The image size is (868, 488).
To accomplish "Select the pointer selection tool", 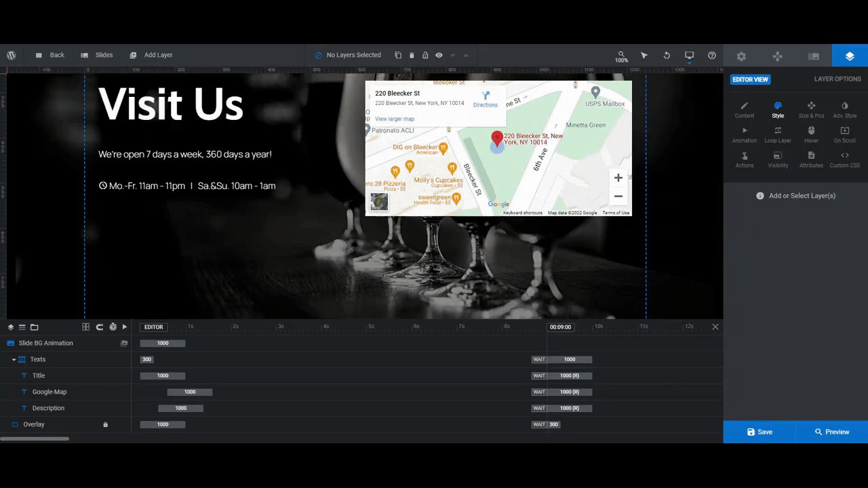I will pyautogui.click(x=644, y=55).
